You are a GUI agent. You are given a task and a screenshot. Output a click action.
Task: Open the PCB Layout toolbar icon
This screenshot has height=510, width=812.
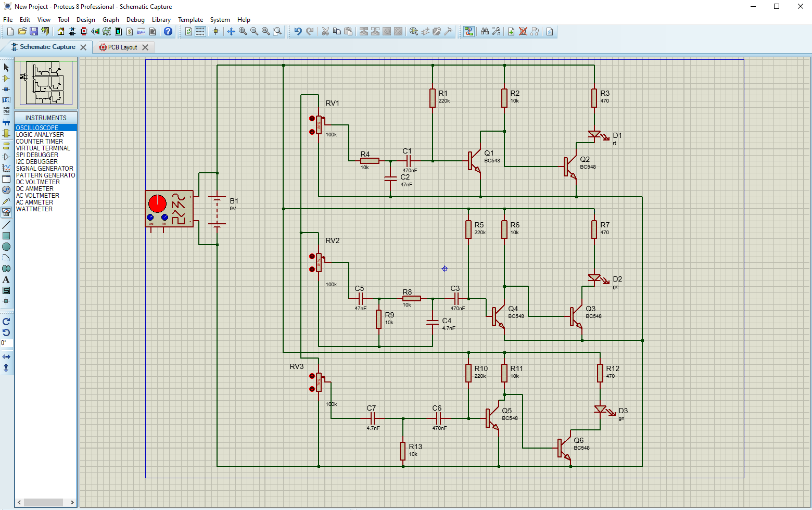pyautogui.click(x=84, y=32)
